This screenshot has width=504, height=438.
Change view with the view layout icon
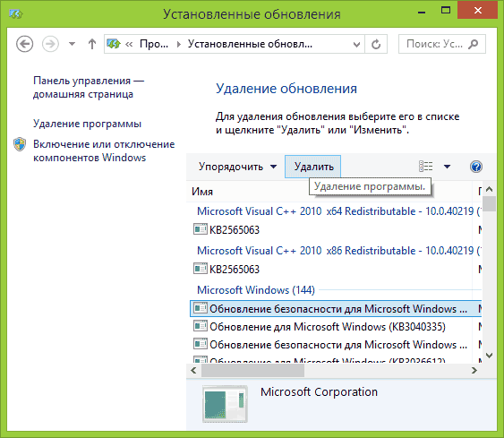click(425, 167)
